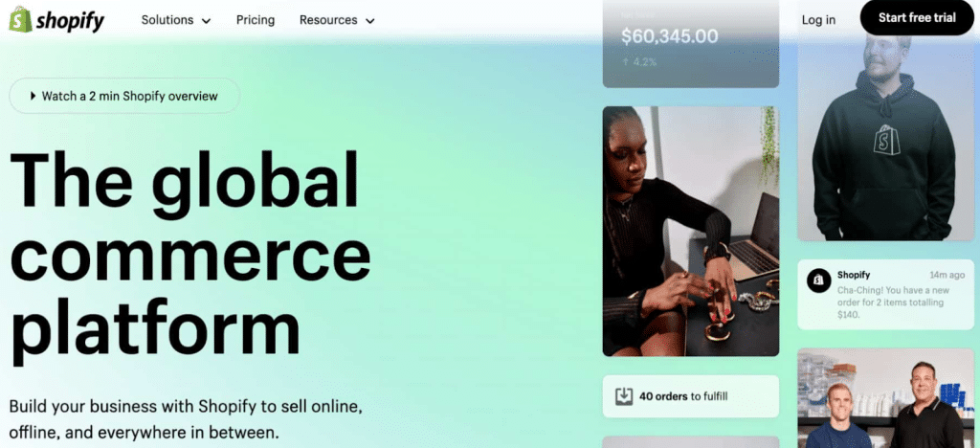Viewport: 980px width, 448px height.
Task: Watch the 2 min Shopify overview
Action: (x=124, y=96)
